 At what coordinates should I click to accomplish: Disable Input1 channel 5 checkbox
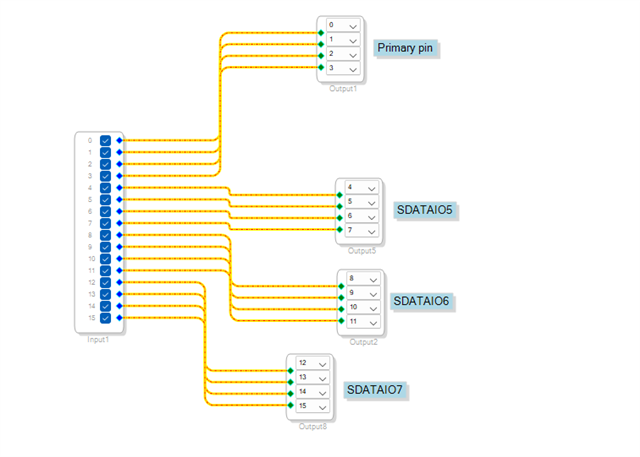click(105, 200)
